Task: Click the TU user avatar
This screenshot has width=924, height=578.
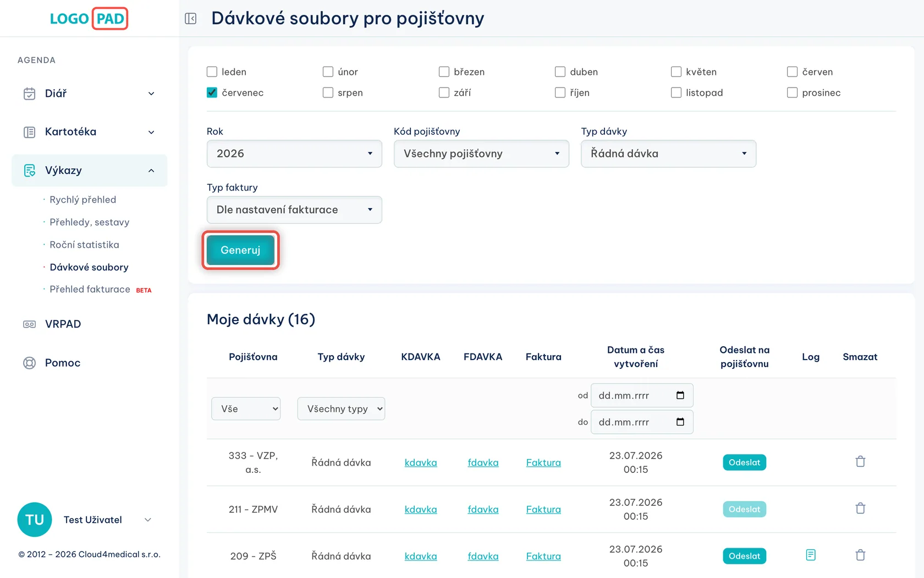Action: [x=35, y=520]
